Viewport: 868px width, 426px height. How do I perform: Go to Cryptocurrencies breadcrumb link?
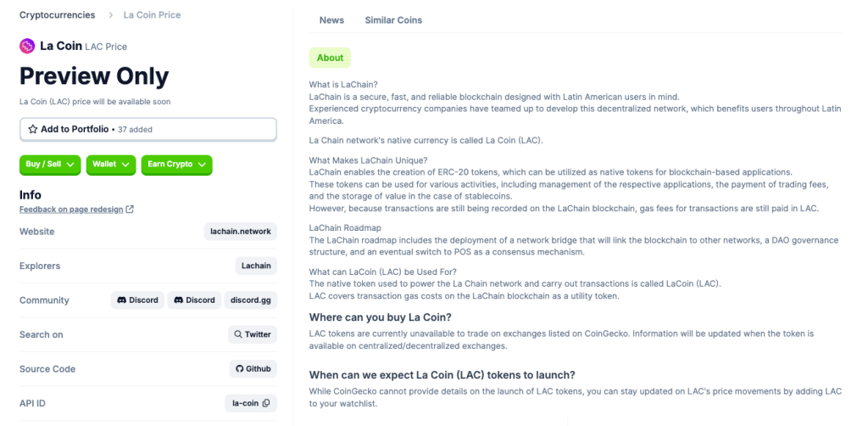[x=57, y=15]
